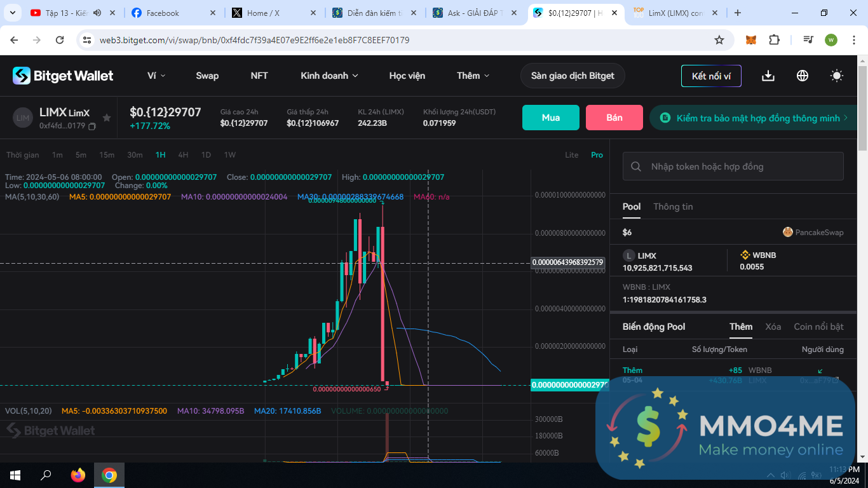Switch chart to Pro mode
Image resolution: width=868 pixels, height=488 pixels.
[597, 155]
